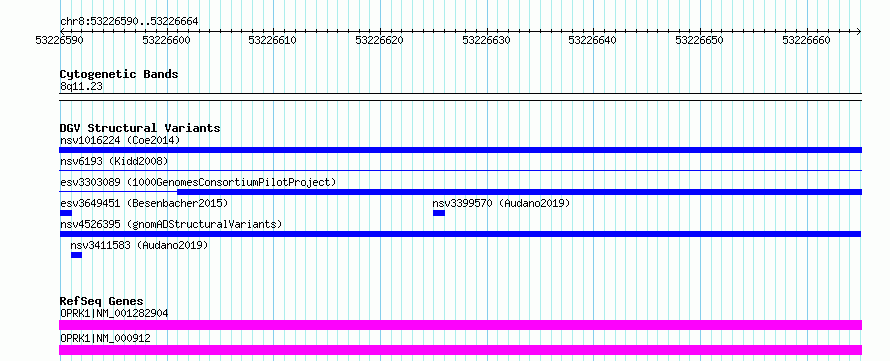Click the Cytogenetic Bands track title

(x=119, y=74)
